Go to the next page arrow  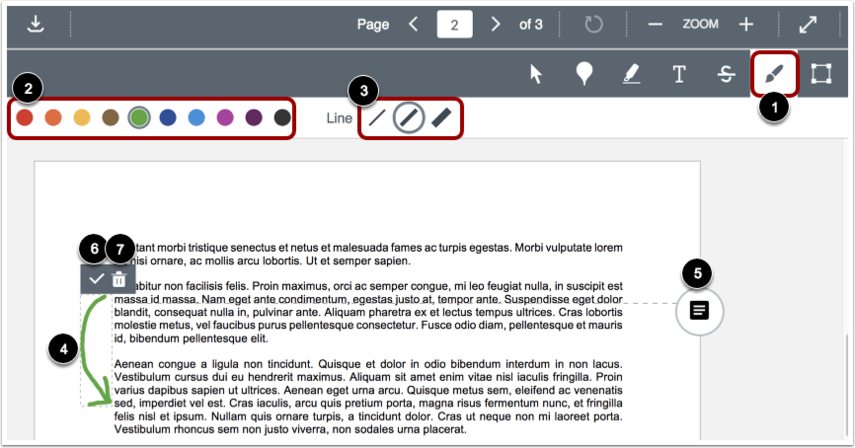[x=495, y=24]
